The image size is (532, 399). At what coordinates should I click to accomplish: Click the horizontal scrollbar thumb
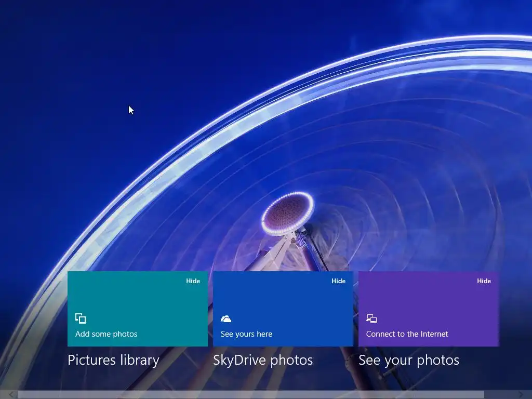[251, 395]
